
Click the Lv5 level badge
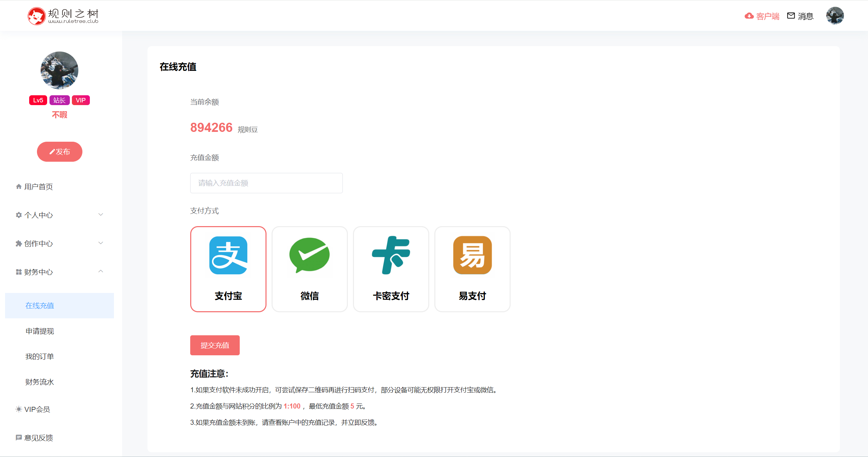(x=38, y=100)
